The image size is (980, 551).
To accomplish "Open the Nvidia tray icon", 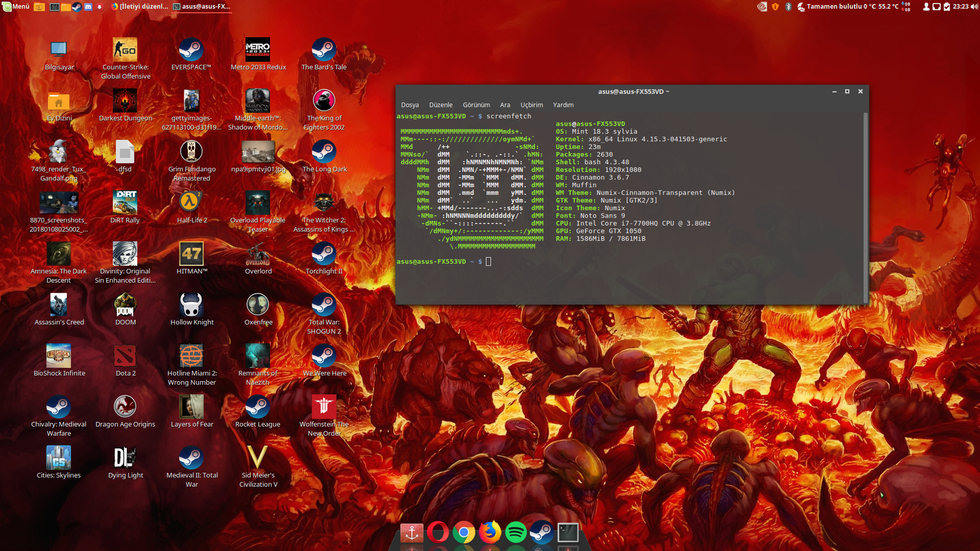I will pyautogui.click(x=762, y=7).
